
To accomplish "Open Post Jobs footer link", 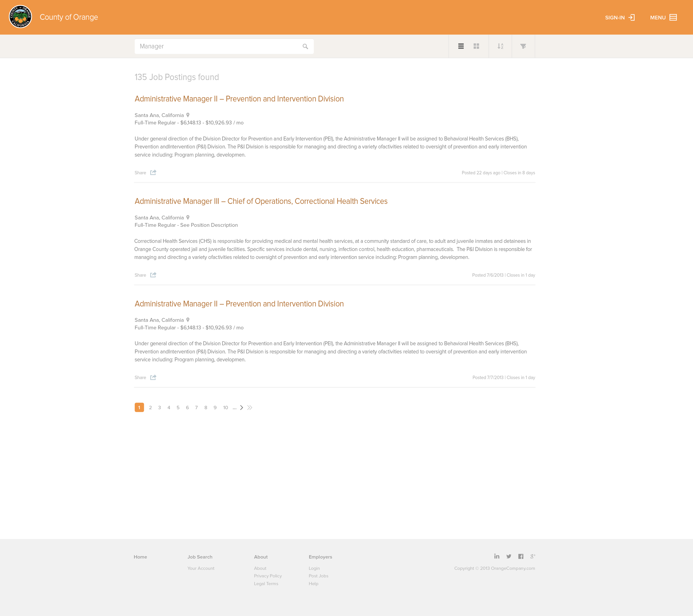I will [x=318, y=576].
